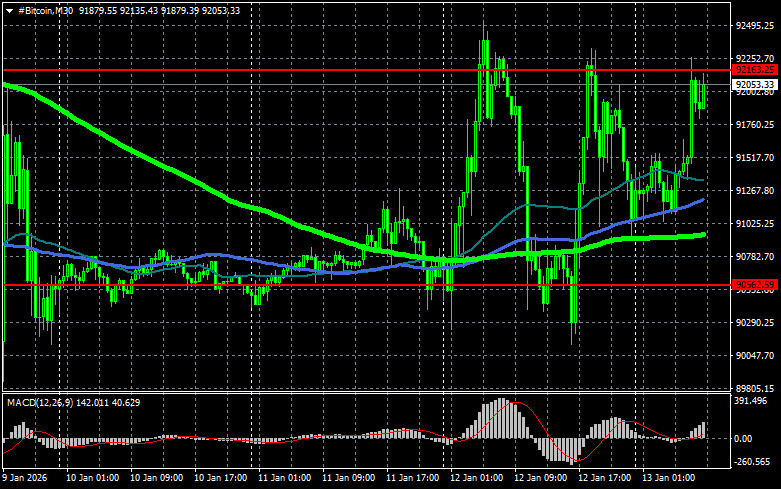
Task: Click the 90047.70 price scale value
Action: coord(755,356)
